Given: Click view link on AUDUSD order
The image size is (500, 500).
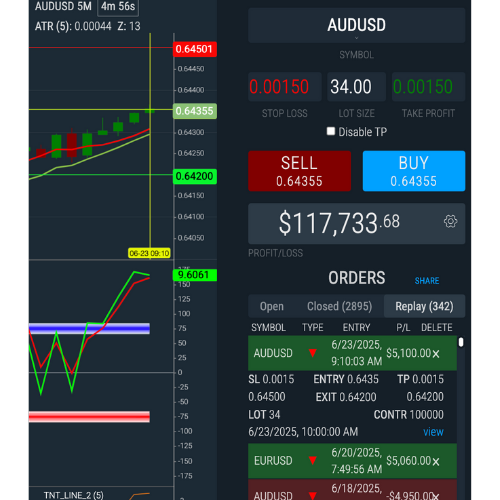Looking at the screenshot, I should [433, 432].
